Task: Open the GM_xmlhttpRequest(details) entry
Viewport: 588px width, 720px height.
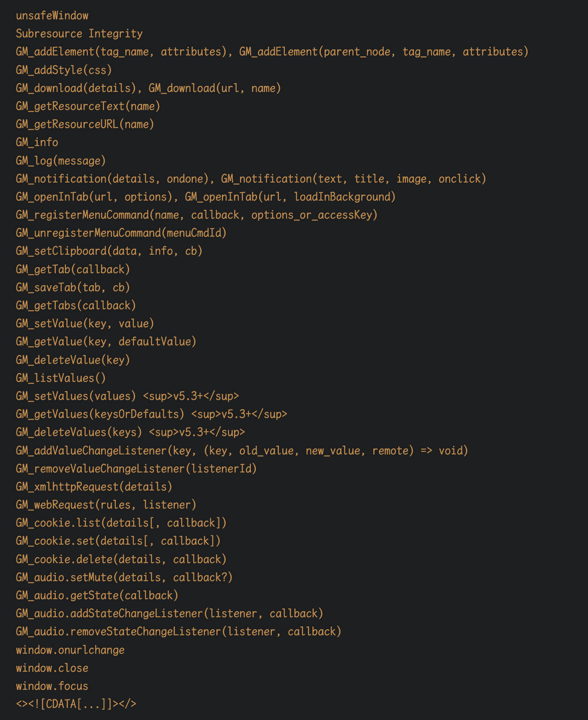Action: click(94, 487)
